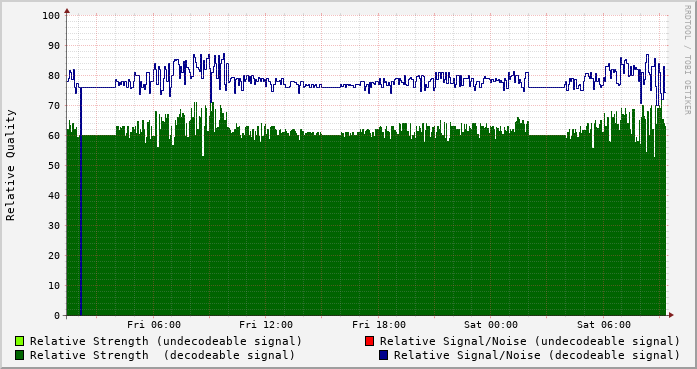Viewport: 697px width, 369px height.
Task: Click Relative Strength (undecodeable signal) legend text
Action: [166, 341]
